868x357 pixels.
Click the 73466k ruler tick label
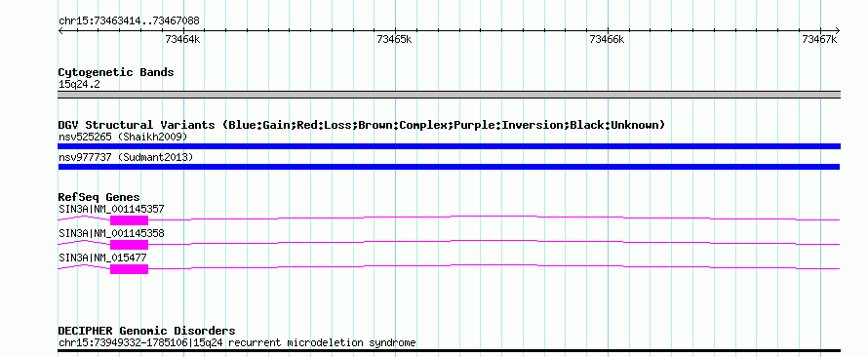click(x=608, y=39)
